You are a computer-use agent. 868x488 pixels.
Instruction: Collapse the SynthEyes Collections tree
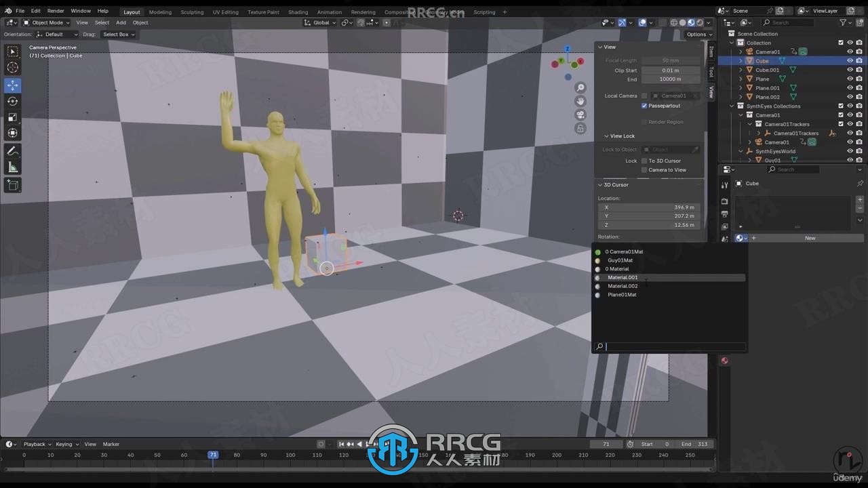point(732,106)
